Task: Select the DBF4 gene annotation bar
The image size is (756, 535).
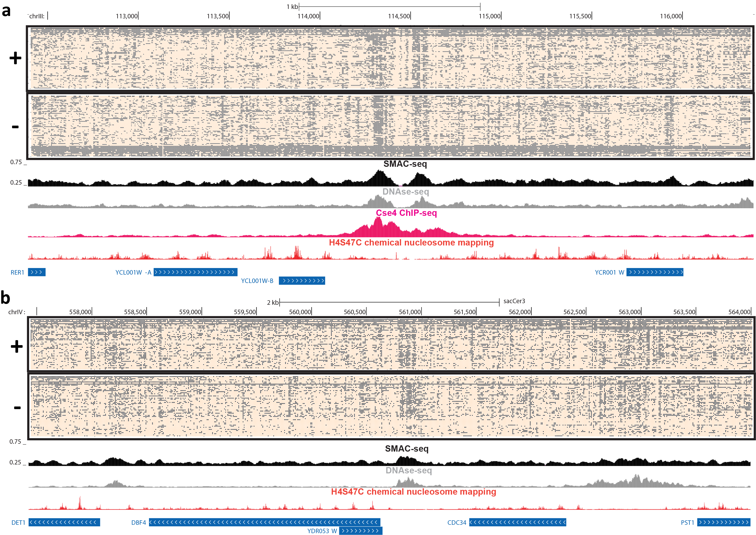Action: pyautogui.click(x=264, y=522)
